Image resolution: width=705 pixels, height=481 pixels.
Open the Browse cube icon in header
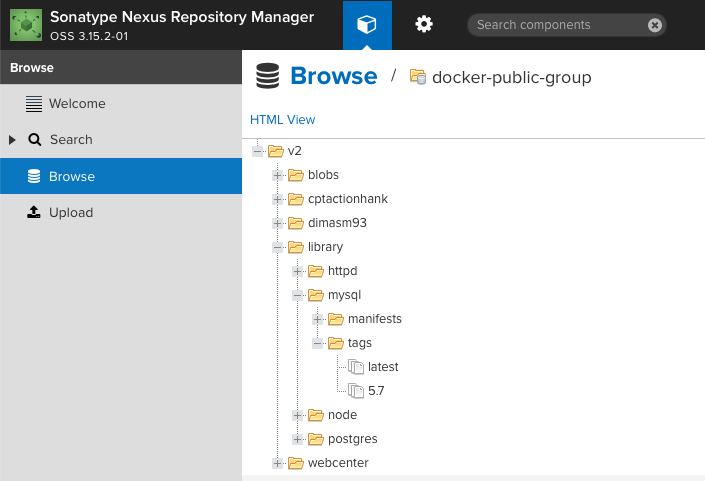(367, 25)
